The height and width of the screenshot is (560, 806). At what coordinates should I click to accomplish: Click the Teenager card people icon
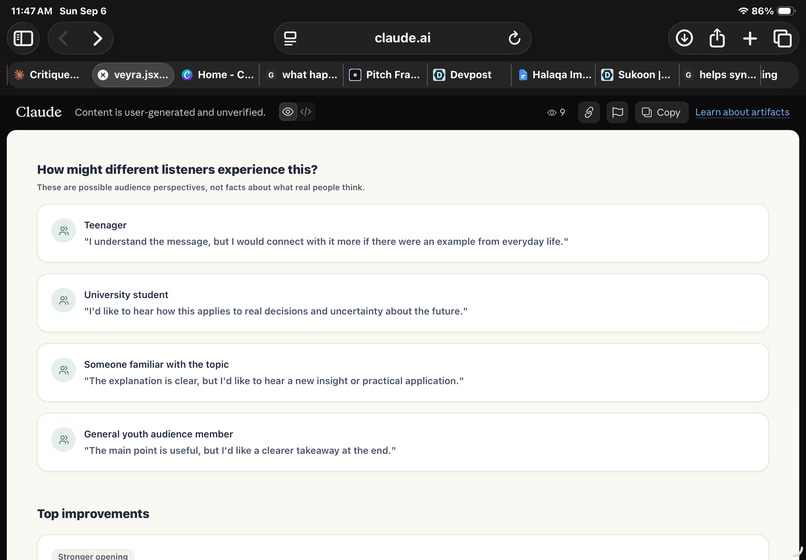[x=64, y=230]
